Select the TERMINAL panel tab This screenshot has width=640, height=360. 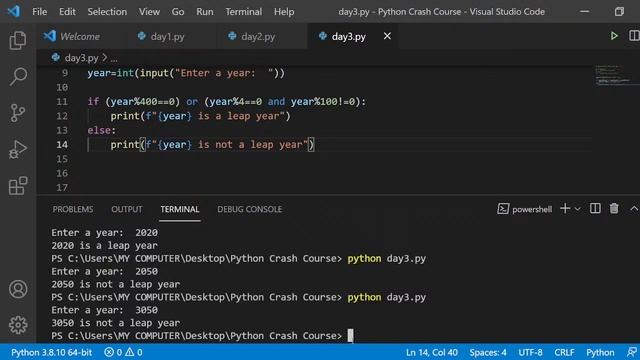point(180,209)
